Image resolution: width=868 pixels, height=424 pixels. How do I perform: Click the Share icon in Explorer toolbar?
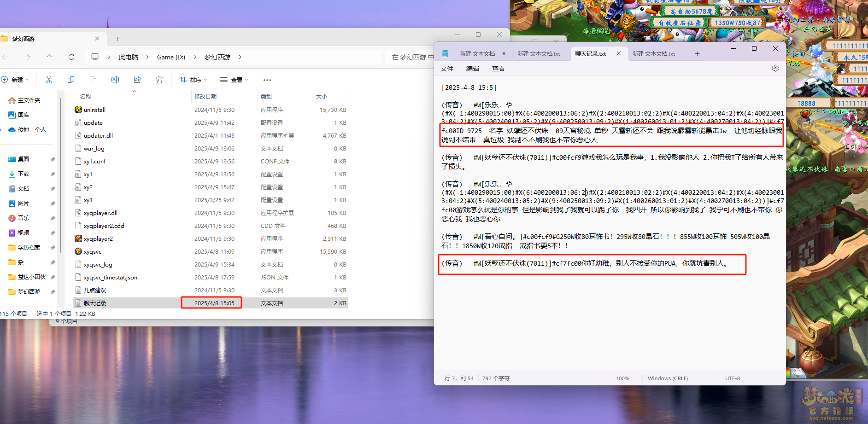pyautogui.click(x=137, y=80)
